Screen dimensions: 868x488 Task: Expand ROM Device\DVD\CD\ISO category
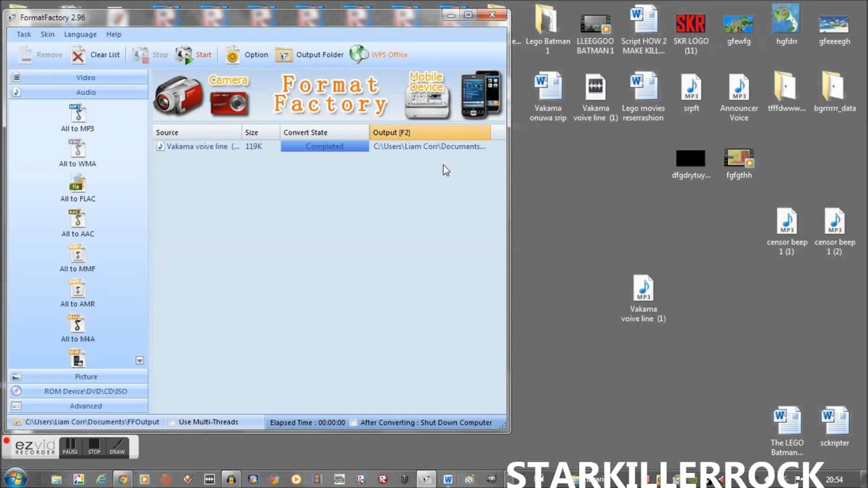click(78, 391)
